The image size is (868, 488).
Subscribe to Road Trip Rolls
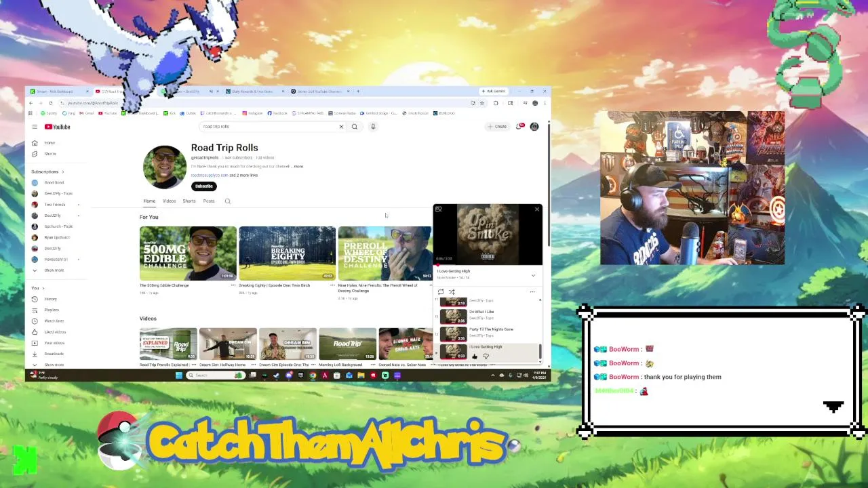click(203, 186)
